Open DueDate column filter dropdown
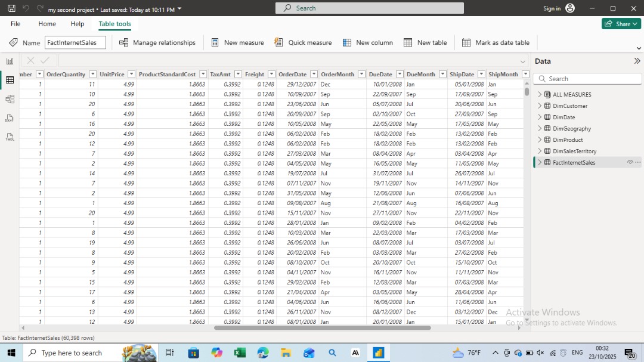The height and width of the screenshot is (362, 644). click(400, 74)
